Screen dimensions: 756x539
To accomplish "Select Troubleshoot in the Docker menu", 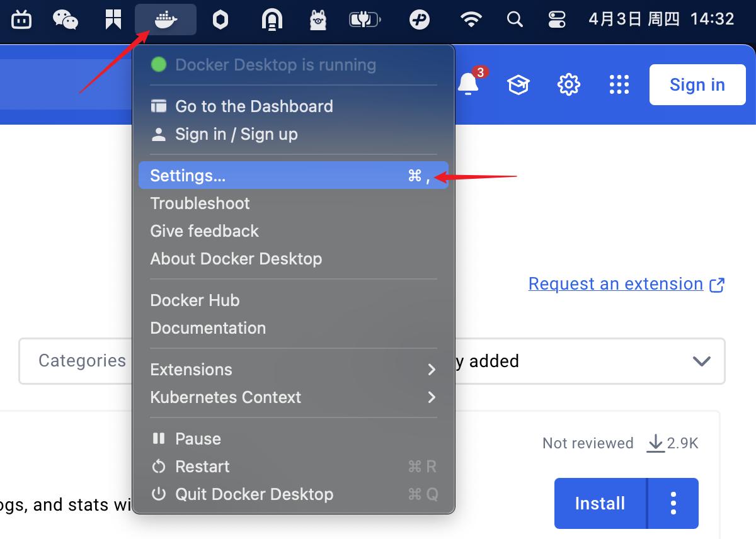I will (x=294, y=203).
